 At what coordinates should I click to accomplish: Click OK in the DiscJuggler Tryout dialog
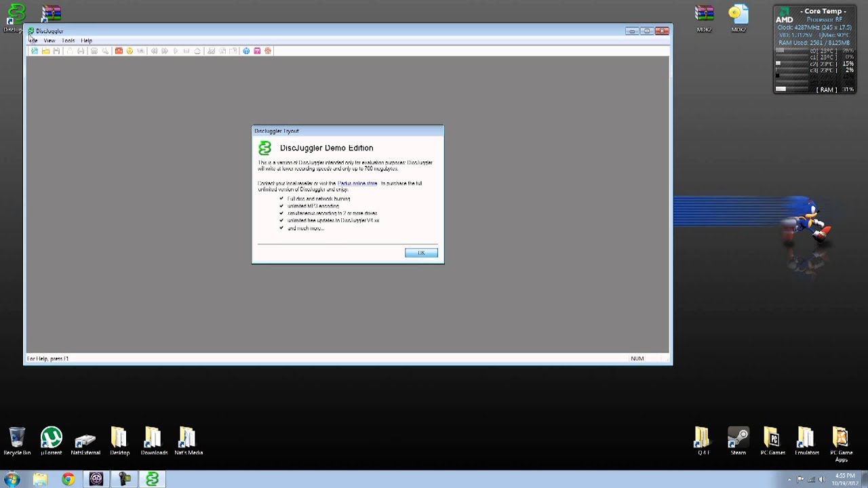coord(421,253)
